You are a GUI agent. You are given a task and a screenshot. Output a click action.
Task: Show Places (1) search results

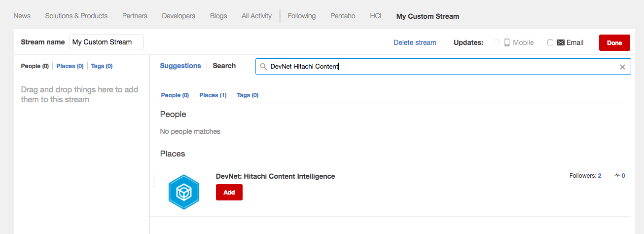point(213,95)
